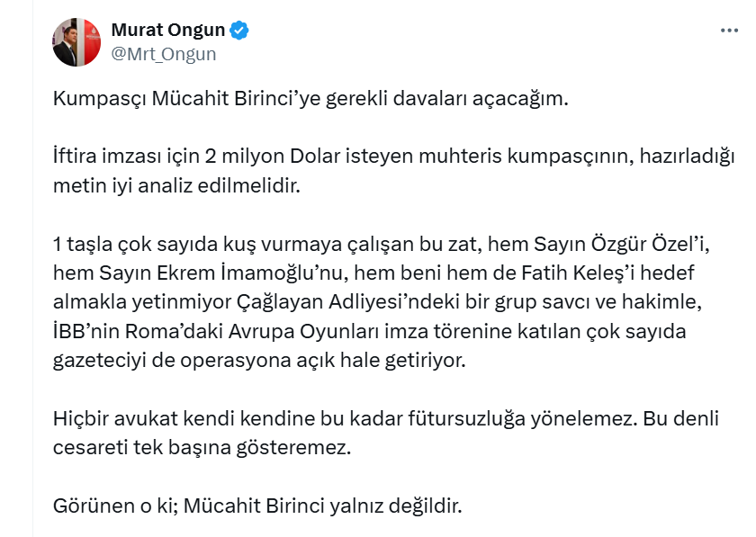
Task: Click the word "İBB'nin" in the tweet
Action: click(x=85, y=333)
